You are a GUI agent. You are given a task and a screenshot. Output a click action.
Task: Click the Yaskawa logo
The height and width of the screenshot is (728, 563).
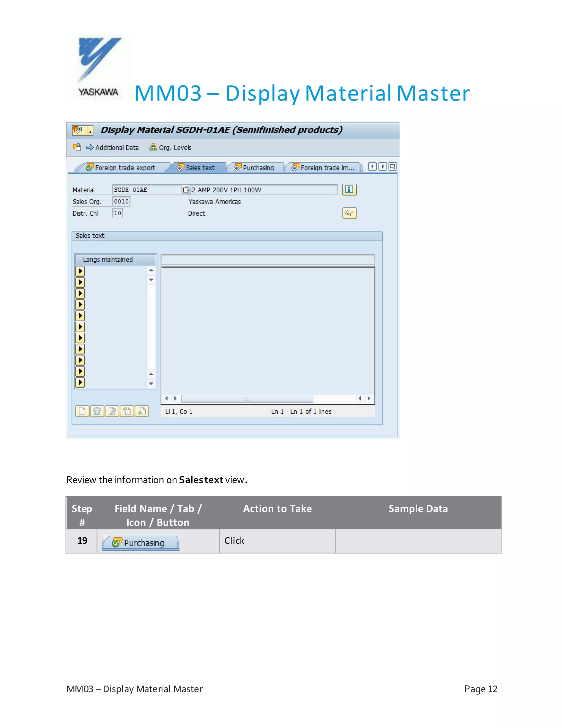[x=100, y=66]
